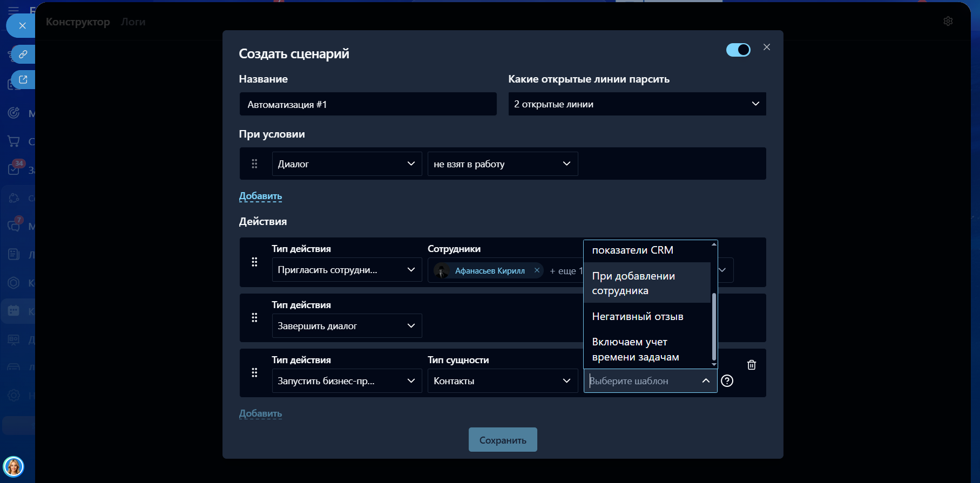Click user avatar in bottom-left corner
Screen dimensions: 980x483
[13, 466]
